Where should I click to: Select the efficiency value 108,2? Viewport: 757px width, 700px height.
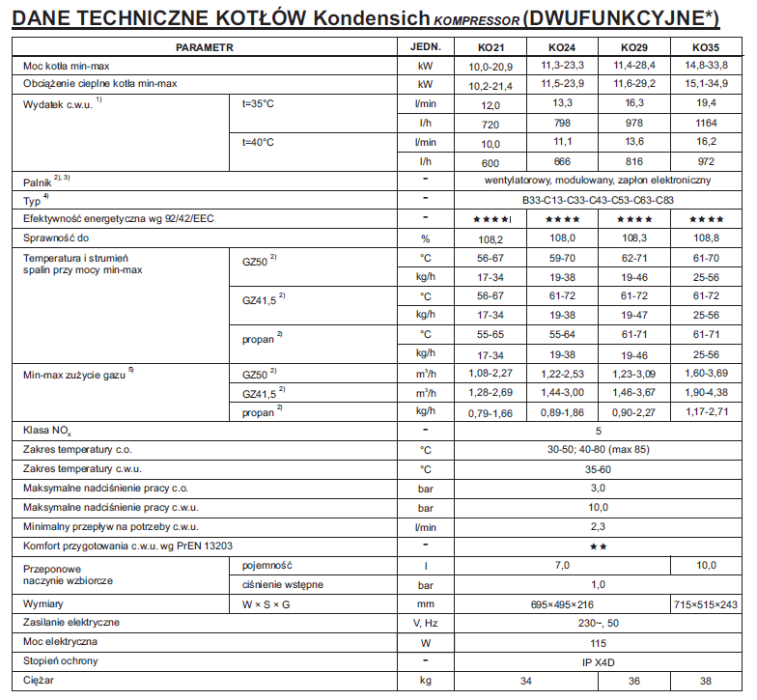[x=491, y=239]
